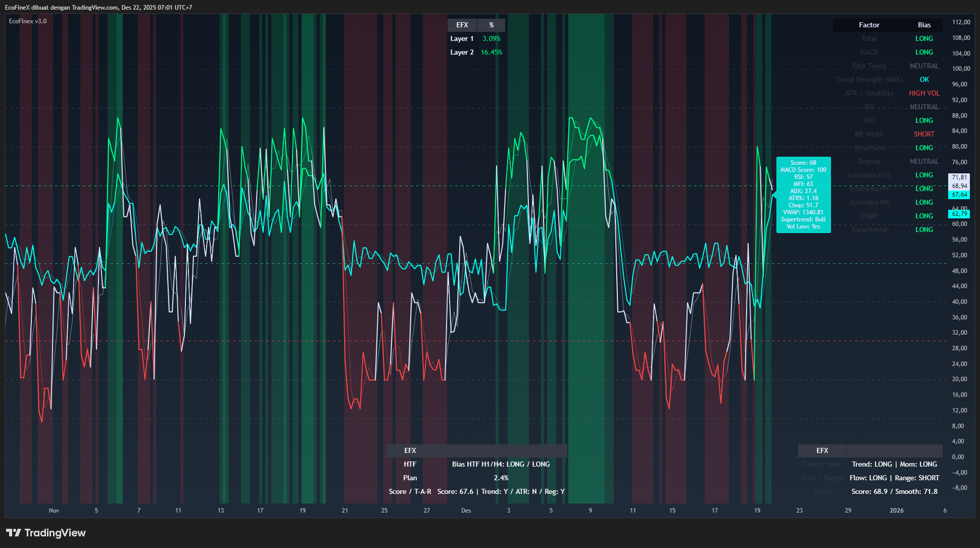Click the SHORT value for BB Width
980x548 pixels.
coord(924,134)
